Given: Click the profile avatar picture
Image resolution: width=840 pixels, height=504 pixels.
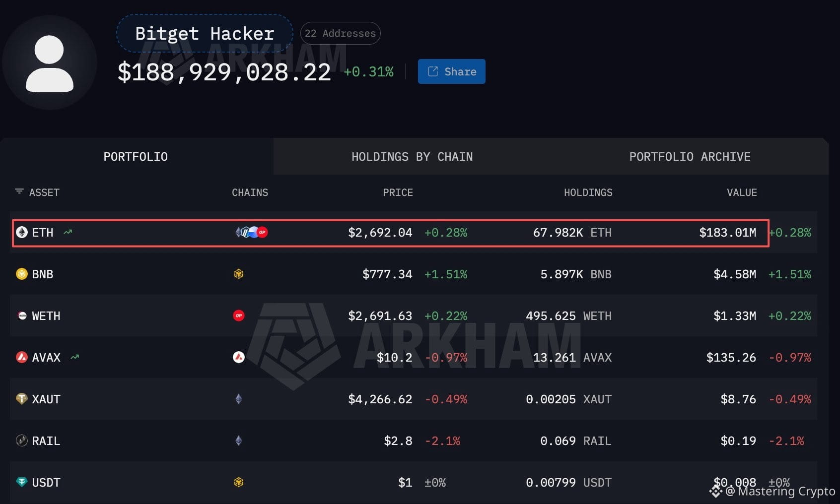Looking at the screenshot, I should pos(50,63).
